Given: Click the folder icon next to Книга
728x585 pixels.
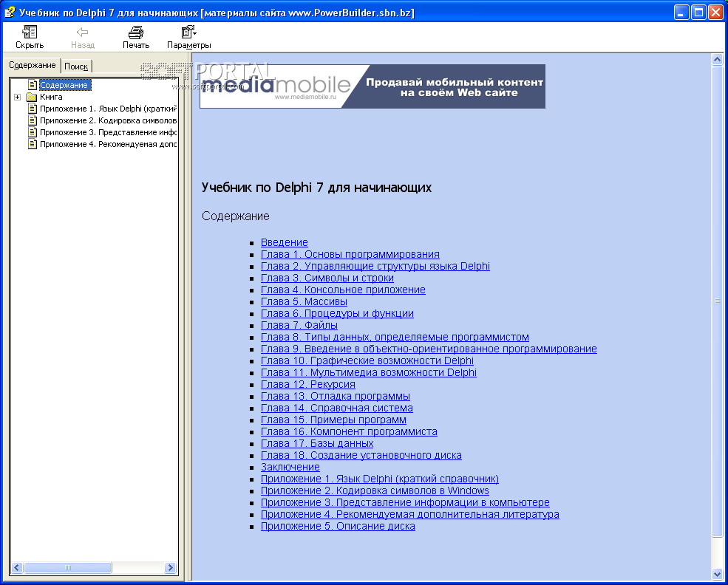Looking at the screenshot, I should tap(32, 97).
